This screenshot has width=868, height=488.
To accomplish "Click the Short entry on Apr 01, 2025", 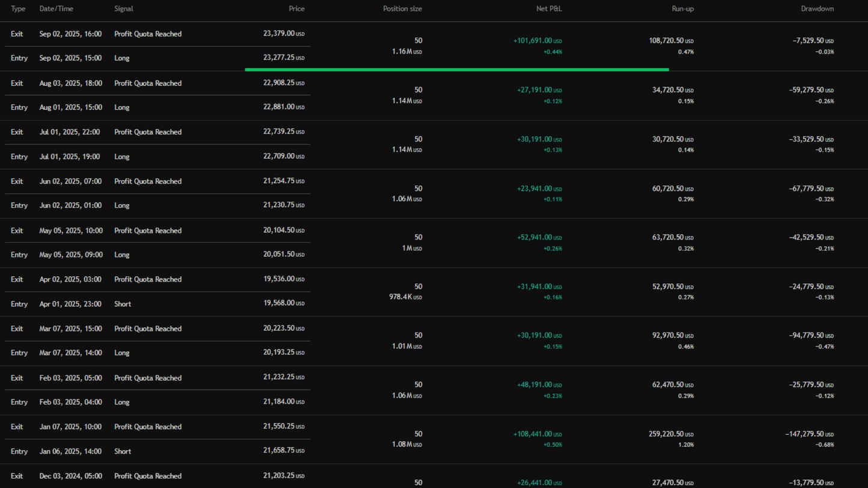I will coord(123,304).
